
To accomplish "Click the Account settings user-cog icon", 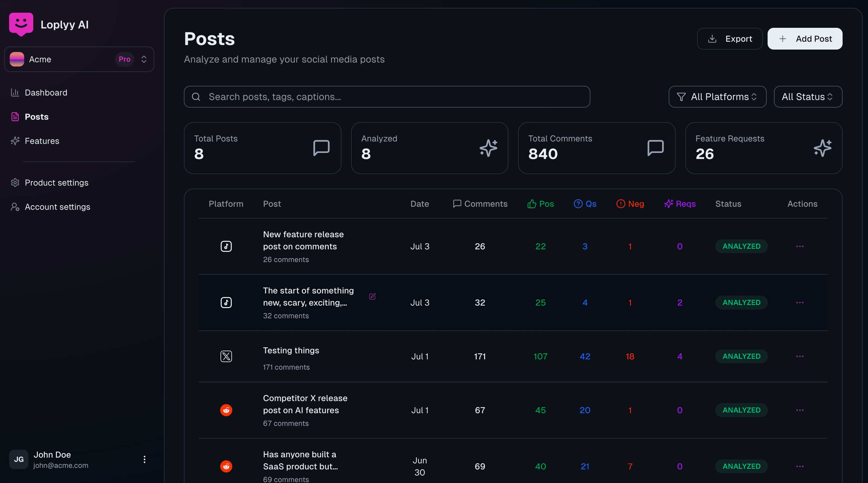I will 15,207.
